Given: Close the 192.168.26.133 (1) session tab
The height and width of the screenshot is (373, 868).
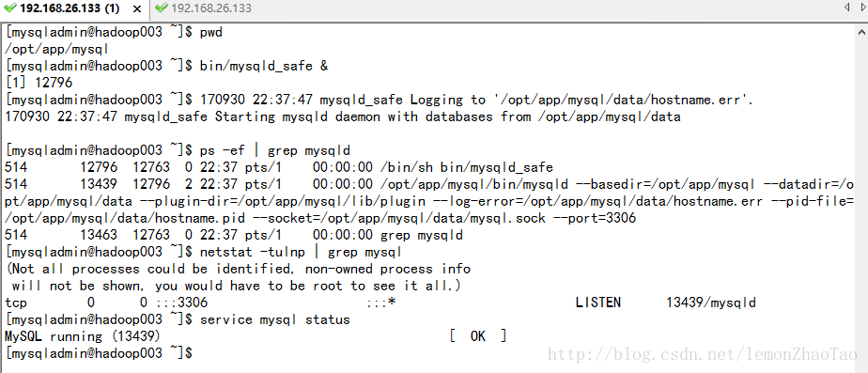Looking at the screenshot, I should pyautogui.click(x=137, y=8).
